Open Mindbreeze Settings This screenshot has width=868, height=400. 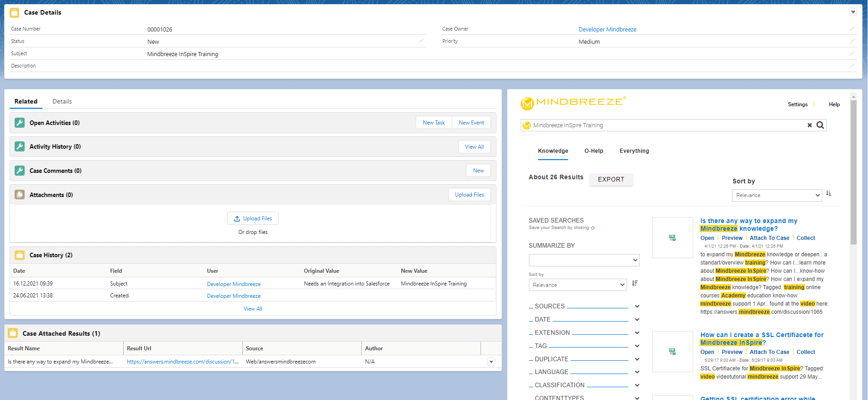coord(798,104)
